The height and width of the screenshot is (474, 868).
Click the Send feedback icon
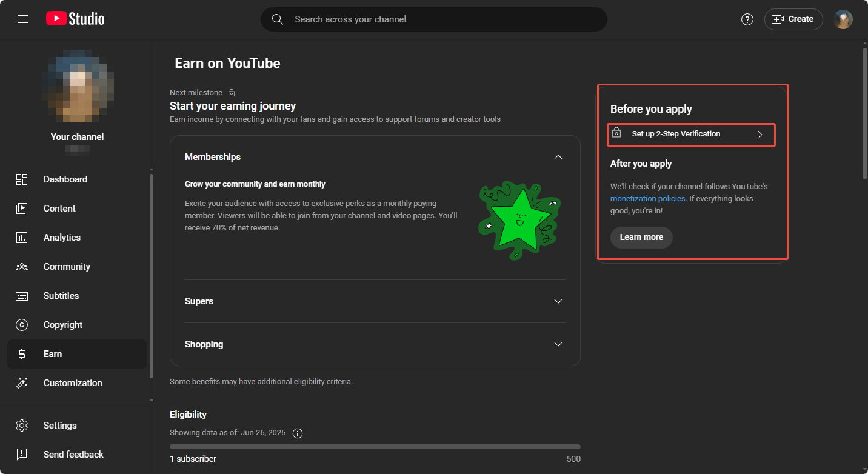click(22, 455)
